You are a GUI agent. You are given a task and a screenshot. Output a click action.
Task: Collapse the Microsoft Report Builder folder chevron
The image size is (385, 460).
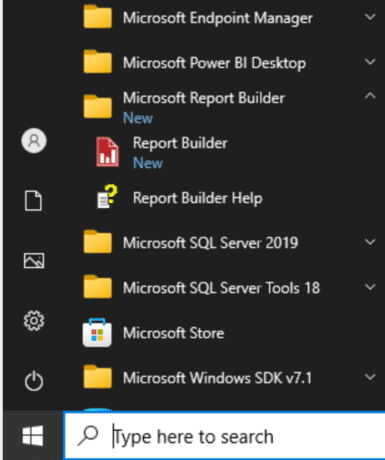370,96
